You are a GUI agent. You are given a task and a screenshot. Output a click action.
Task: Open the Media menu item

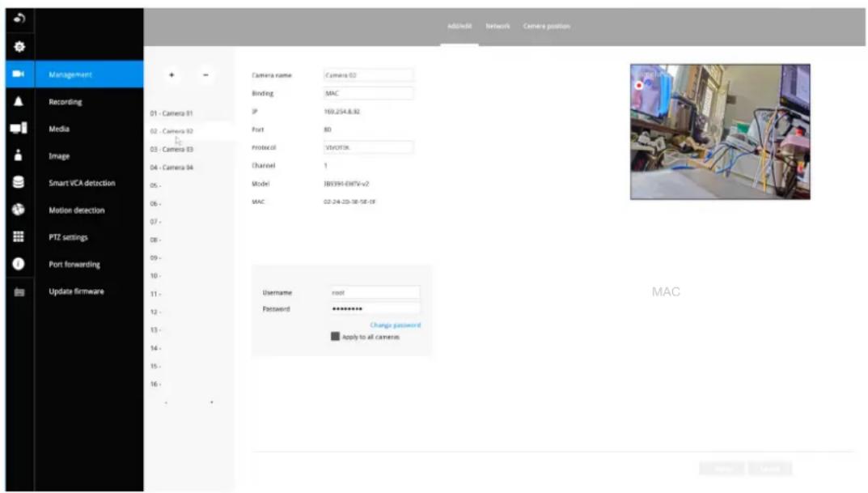point(89,129)
